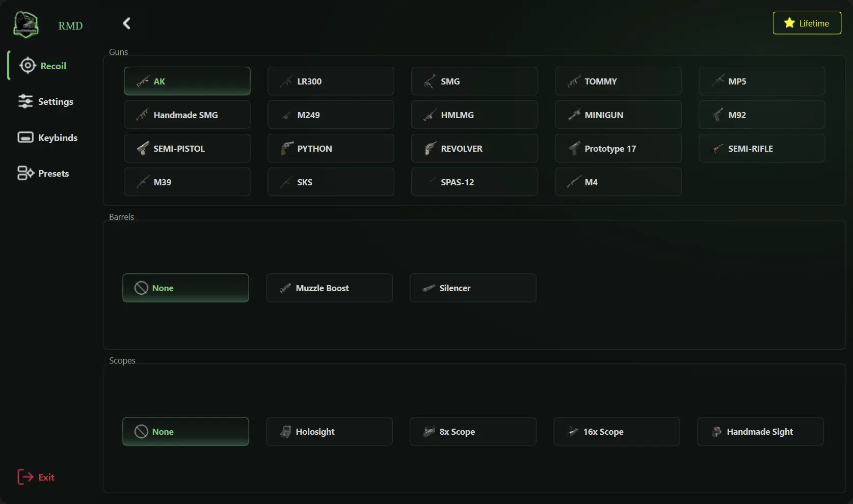Click the star icon on the Lifetime badge
This screenshot has height=504, width=853.
point(789,23)
